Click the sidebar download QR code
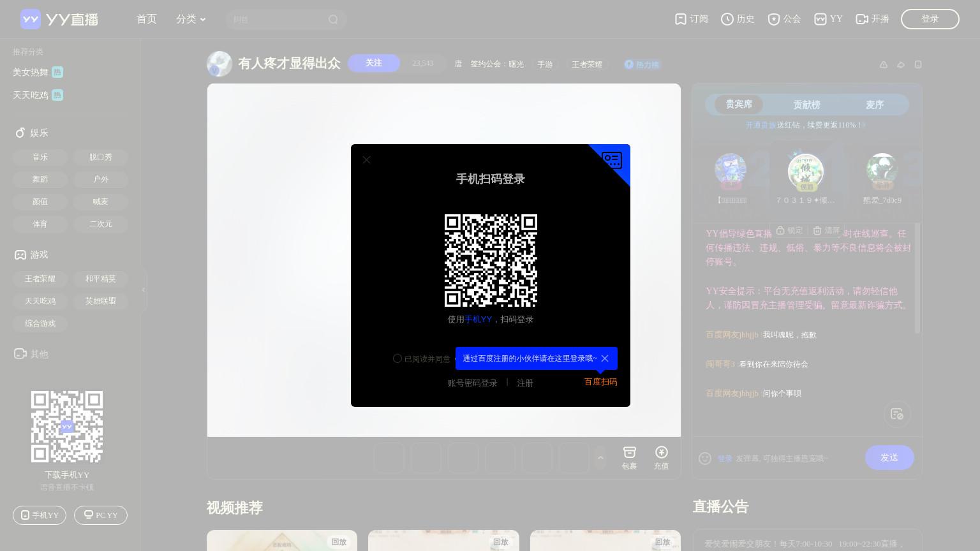 pos(67,427)
